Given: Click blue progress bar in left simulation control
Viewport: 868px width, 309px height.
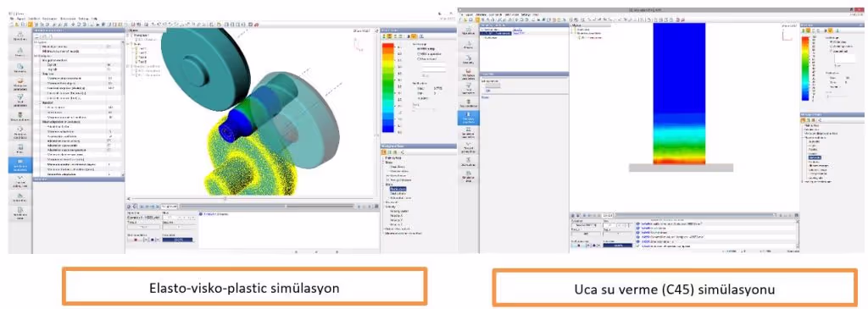Looking at the screenshot, I should click(178, 240).
